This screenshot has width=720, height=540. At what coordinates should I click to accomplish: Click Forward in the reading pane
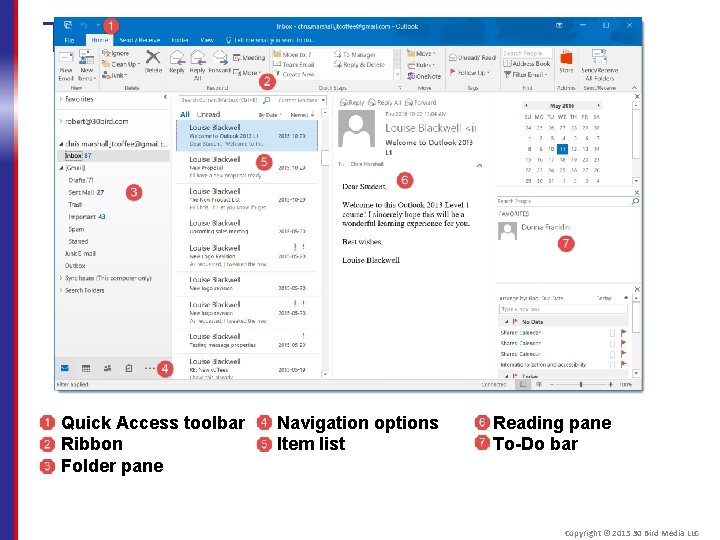[x=421, y=102]
